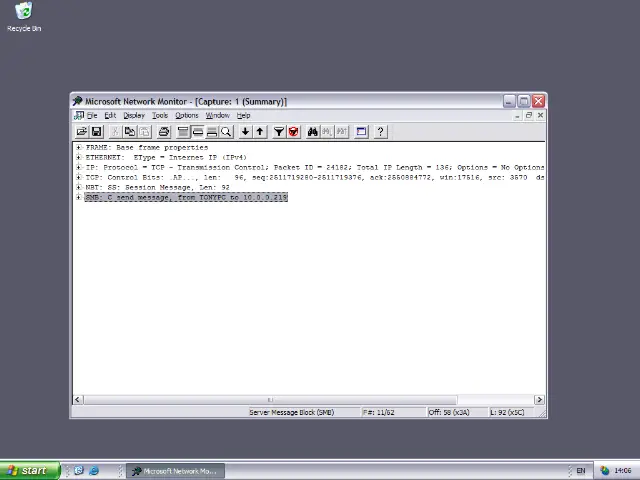Screen dimensions: 640x480
Task: Click the horizontal scrollbar thumb
Action: (270, 400)
